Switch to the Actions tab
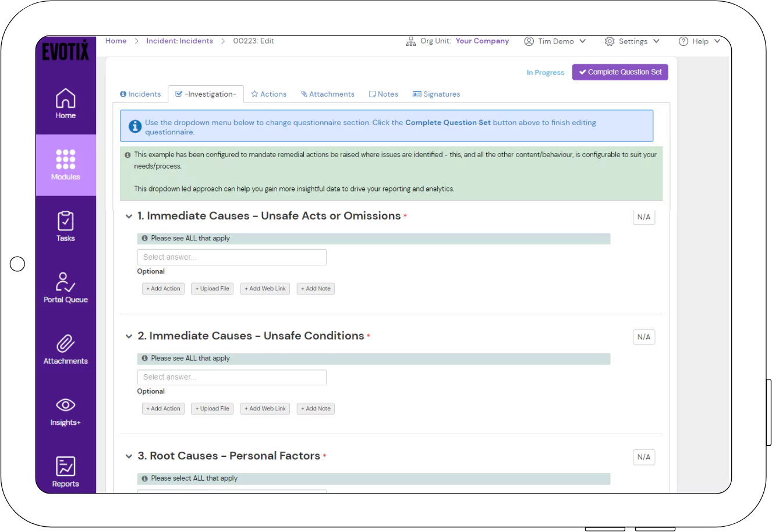This screenshot has width=772, height=532. click(x=269, y=94)
